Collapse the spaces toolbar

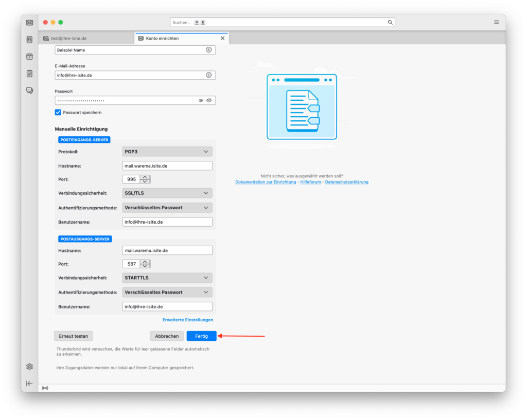click(29, 384)
